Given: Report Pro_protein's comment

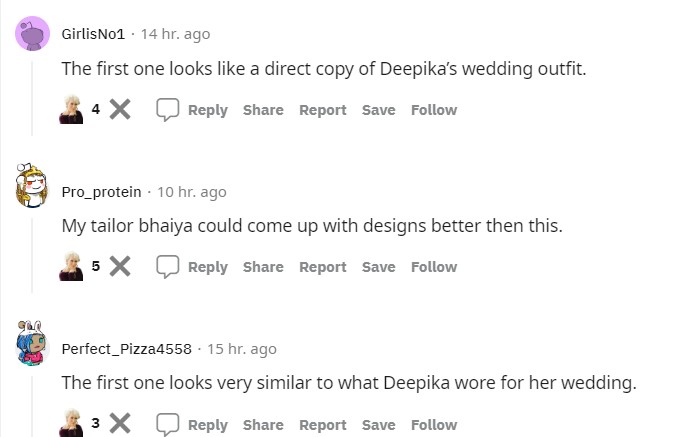Looking at the screenshot, I should point(322,267).
